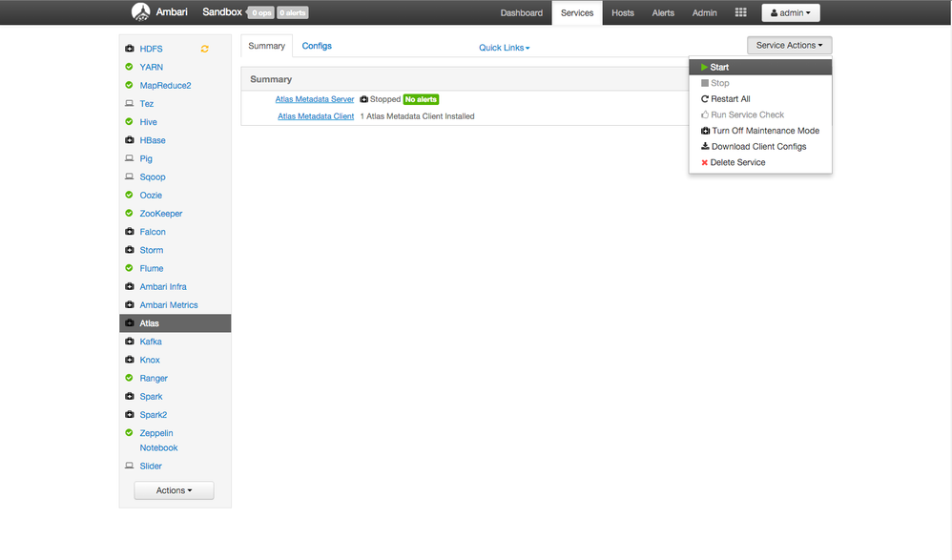
Task: Click the Flume green status icon
Action: [x=129, y=268]
